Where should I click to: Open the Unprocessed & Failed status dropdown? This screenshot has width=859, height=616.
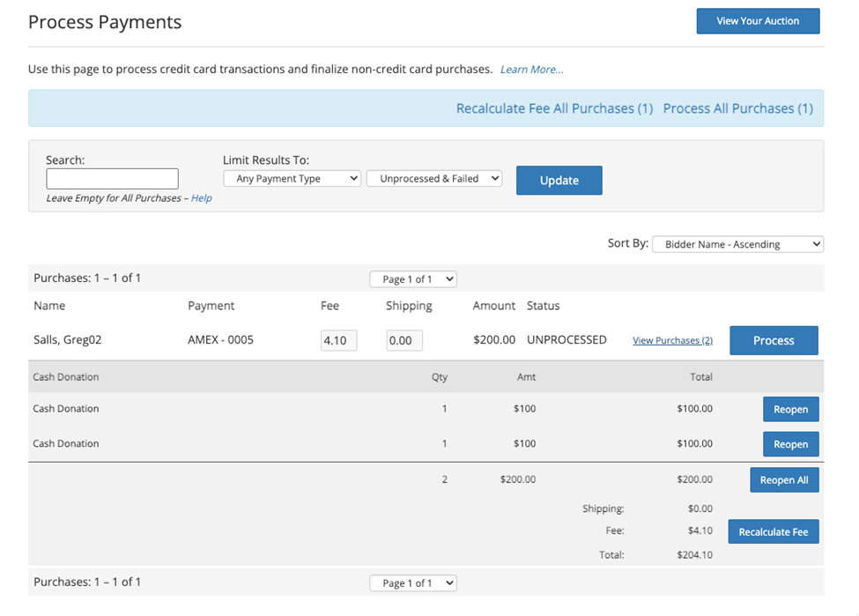[434, 179]
